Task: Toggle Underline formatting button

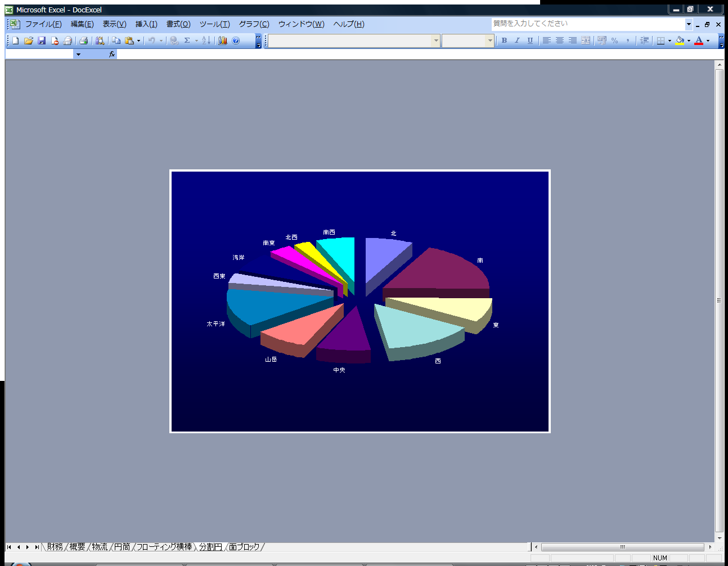Action: [x=530, y=41]
